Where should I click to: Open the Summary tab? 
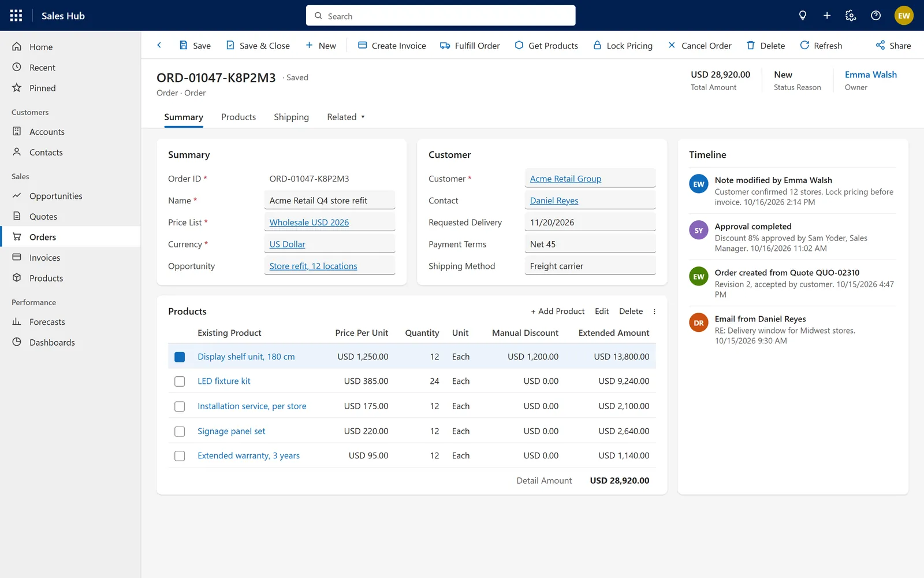[183, 117]
